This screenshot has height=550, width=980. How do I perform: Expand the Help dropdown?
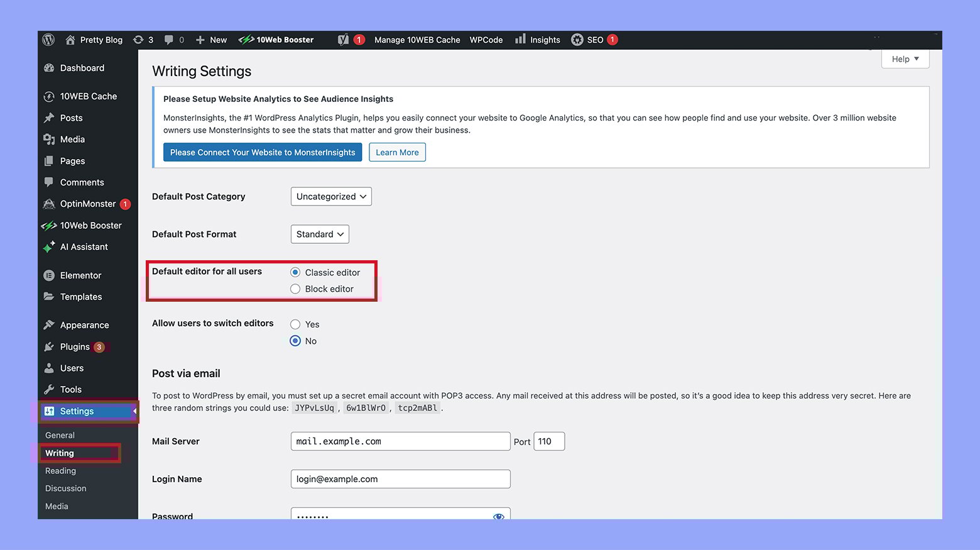(905, 58)
